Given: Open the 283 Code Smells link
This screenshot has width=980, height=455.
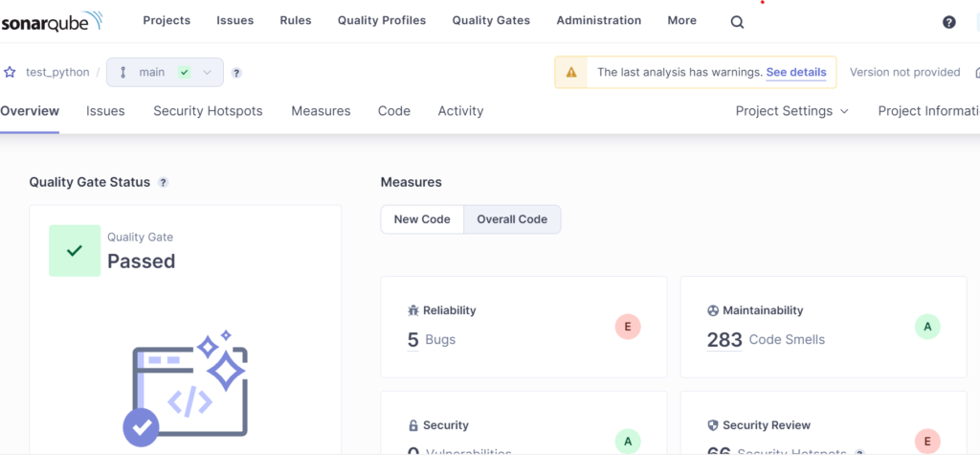Looking at the screenshot, I should tap(724, 340).
